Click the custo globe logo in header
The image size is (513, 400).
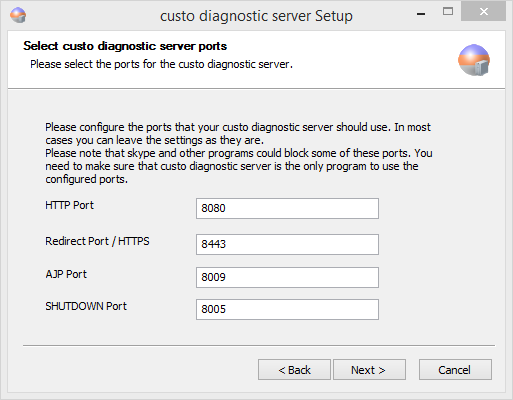point(474,60)
